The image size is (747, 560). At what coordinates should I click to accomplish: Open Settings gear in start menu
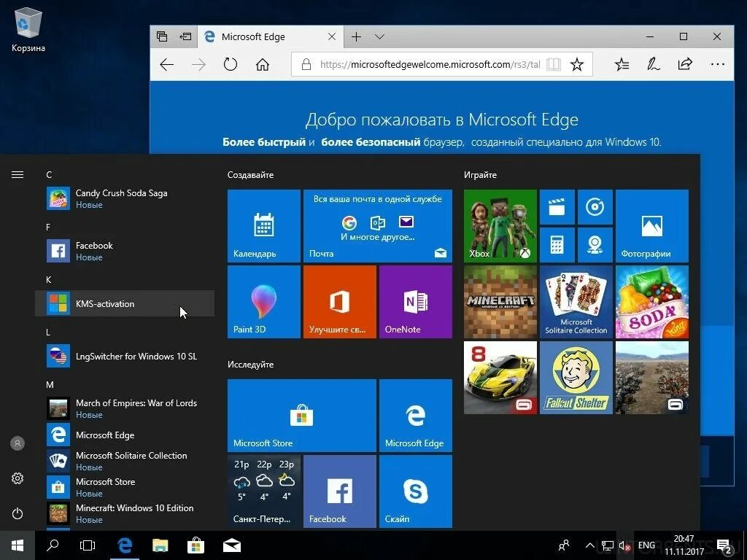click(x=18, y=478)
